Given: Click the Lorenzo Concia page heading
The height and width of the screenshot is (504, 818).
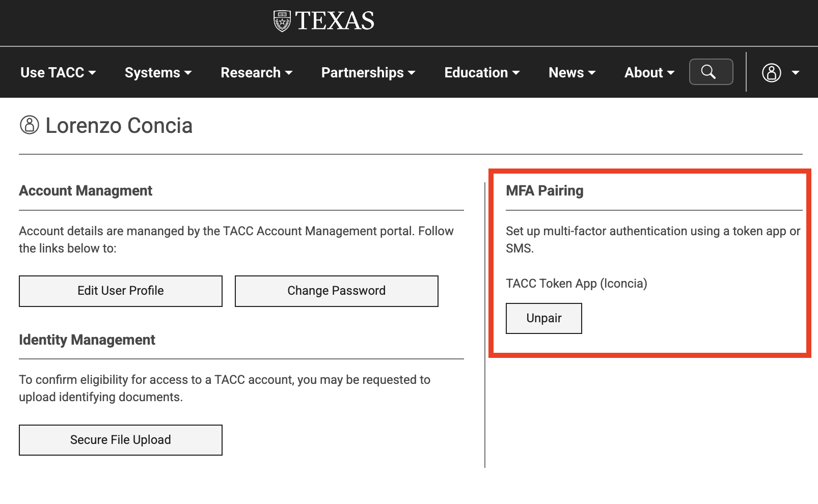Looking at the screenshot, I should (x=119, y=125).
